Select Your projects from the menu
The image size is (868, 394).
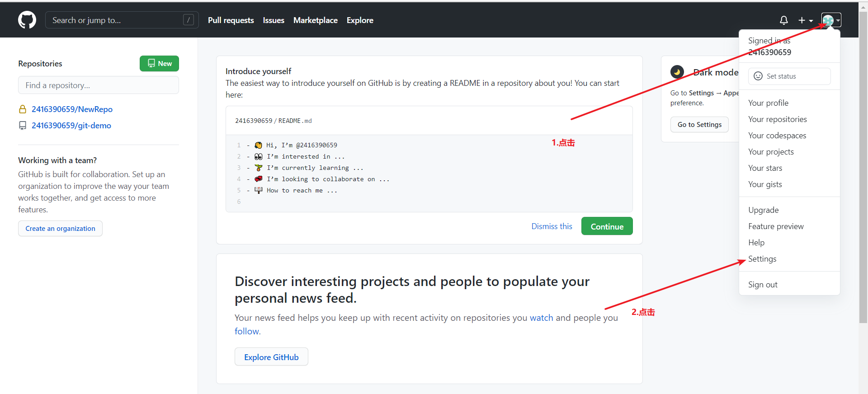771,152
